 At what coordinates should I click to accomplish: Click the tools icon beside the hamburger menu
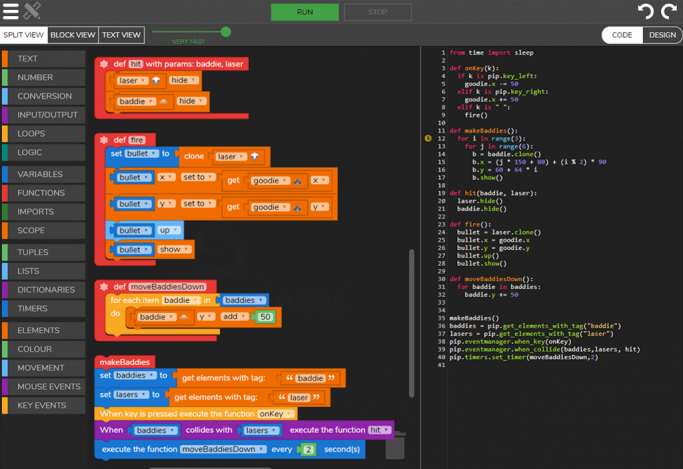click(32, 11)
